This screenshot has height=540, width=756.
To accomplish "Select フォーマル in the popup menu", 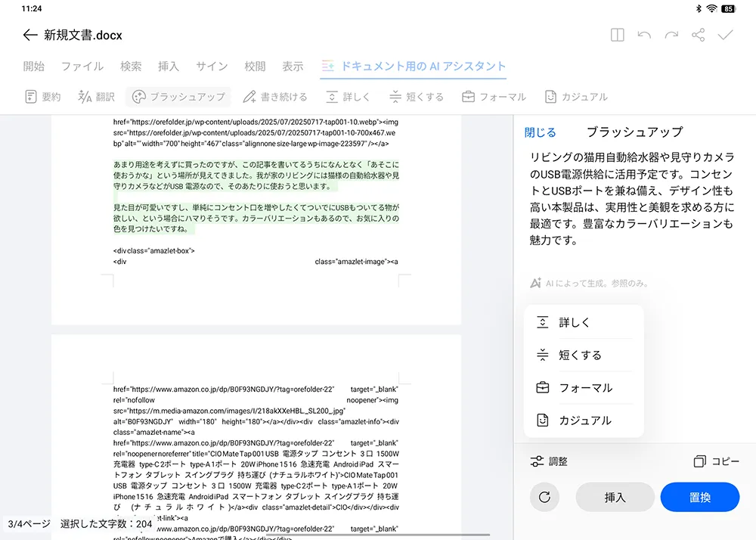I will coord(584,388).
